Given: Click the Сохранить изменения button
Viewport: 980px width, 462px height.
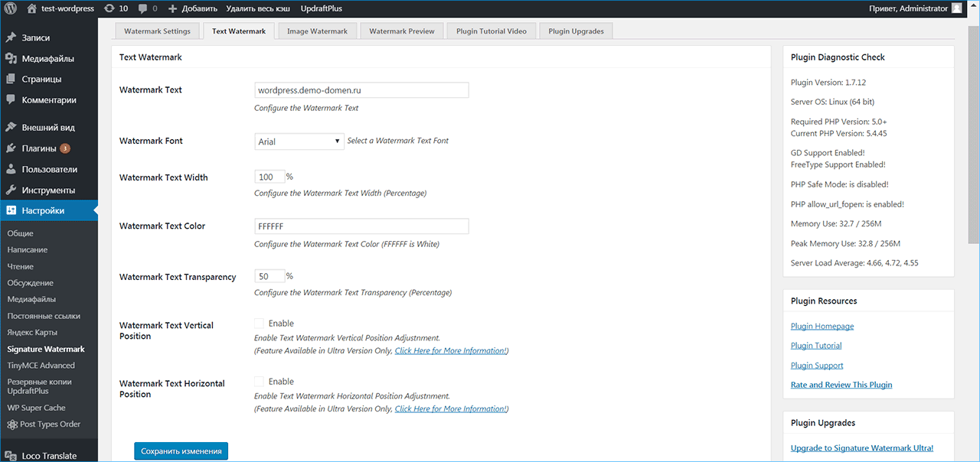Looking at the screenshot, I should pos(181,451).
